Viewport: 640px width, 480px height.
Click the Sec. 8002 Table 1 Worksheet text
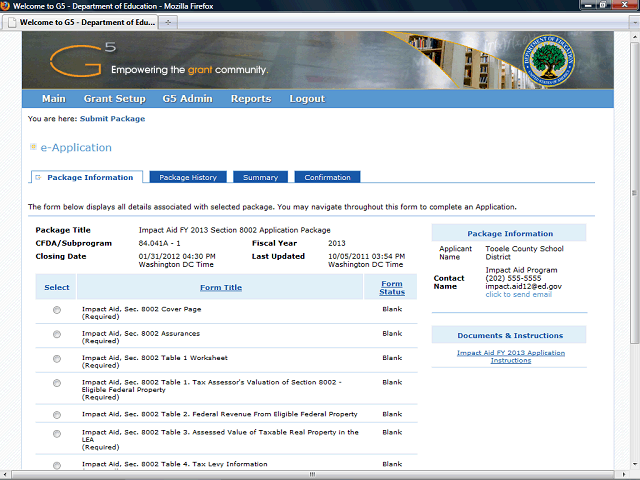(155, 358)
